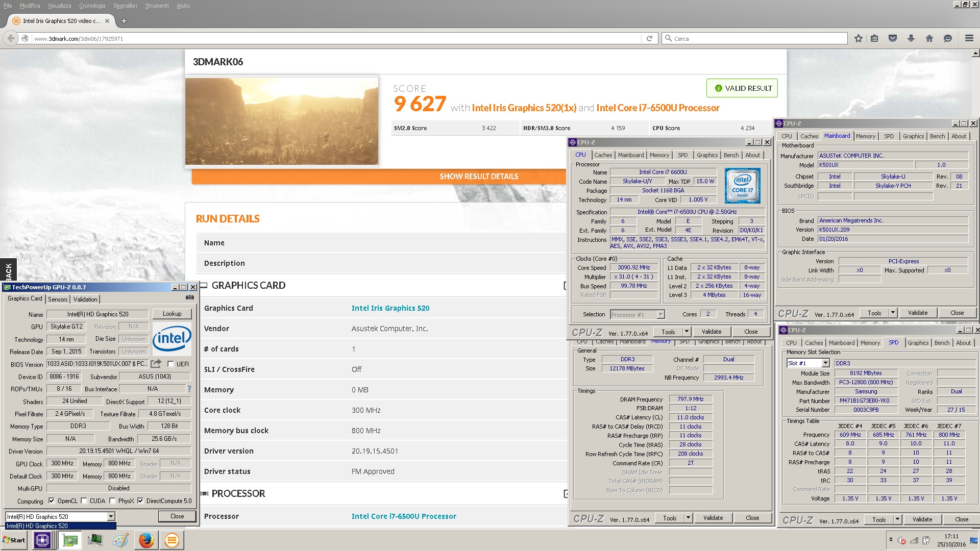Open the Strumenti menu
The image size is (980, 551).
[x=157, y=6]
